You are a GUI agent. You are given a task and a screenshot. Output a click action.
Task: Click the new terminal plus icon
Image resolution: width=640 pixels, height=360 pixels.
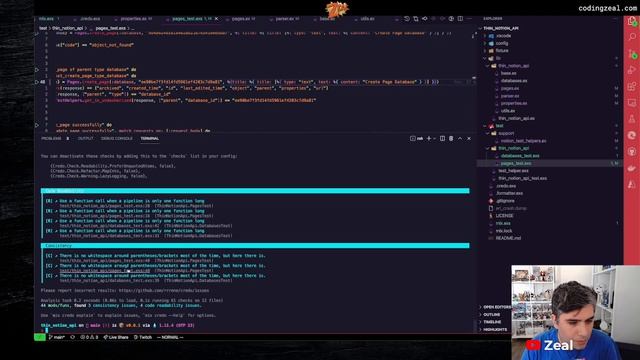429,139
